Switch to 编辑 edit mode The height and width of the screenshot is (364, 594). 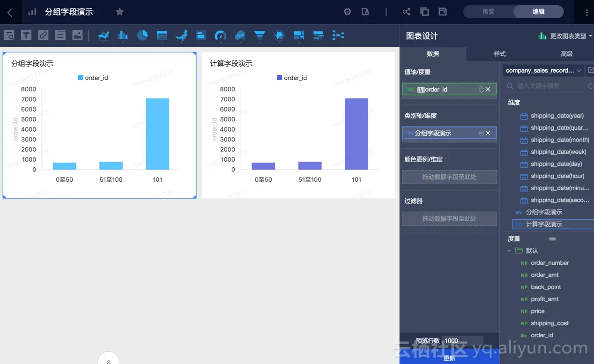[539, 12]
